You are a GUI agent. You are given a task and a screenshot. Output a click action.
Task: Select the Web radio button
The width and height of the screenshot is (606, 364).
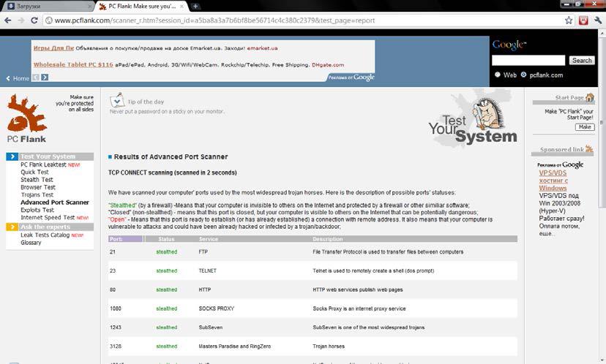point(498,75)
